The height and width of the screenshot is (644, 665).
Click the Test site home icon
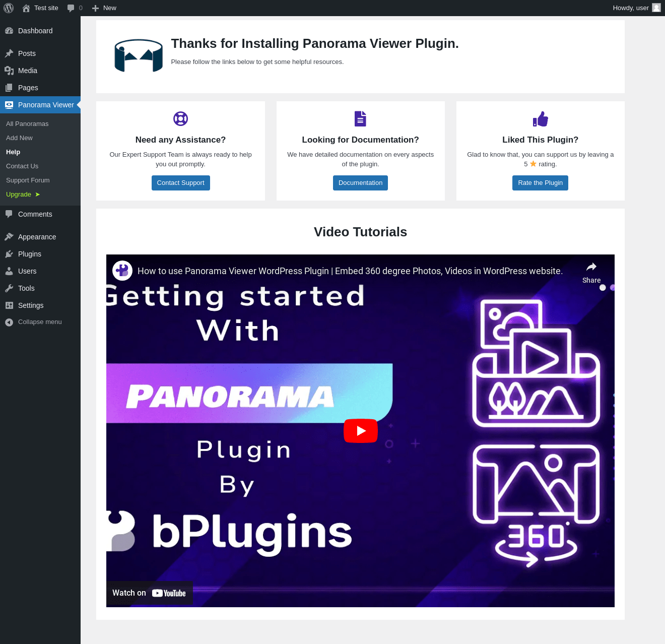coord(26,8)
